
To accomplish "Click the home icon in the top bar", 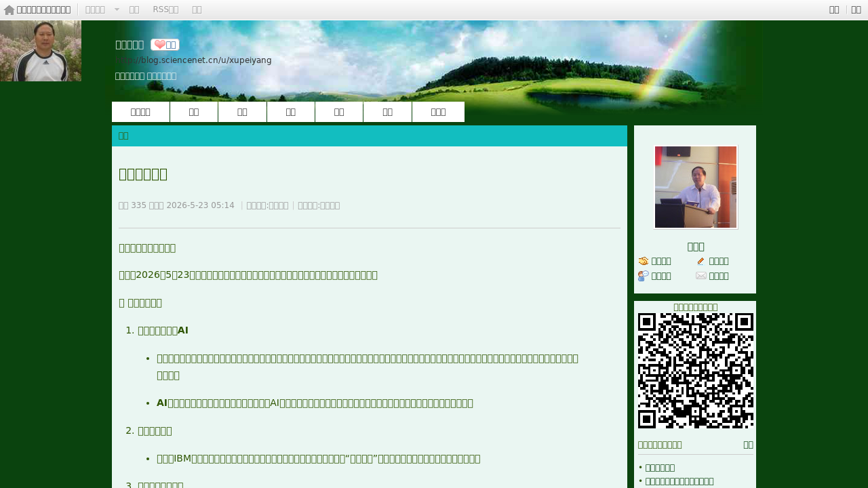I will coord(9,10).
